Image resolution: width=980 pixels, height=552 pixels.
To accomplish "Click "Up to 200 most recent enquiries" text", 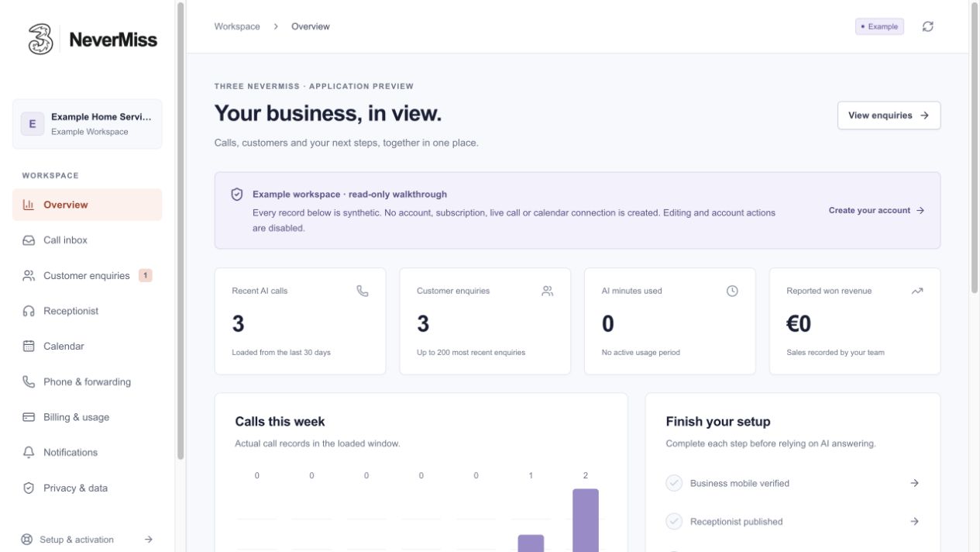I will [471, 353].
